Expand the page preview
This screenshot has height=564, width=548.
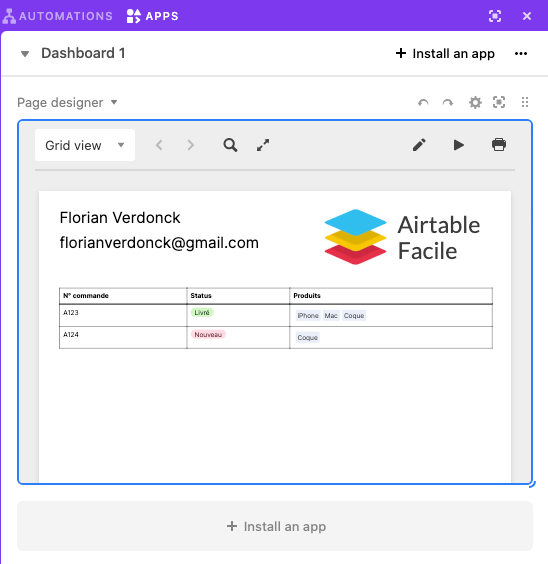pyautogui.click(x=263, y=145)
